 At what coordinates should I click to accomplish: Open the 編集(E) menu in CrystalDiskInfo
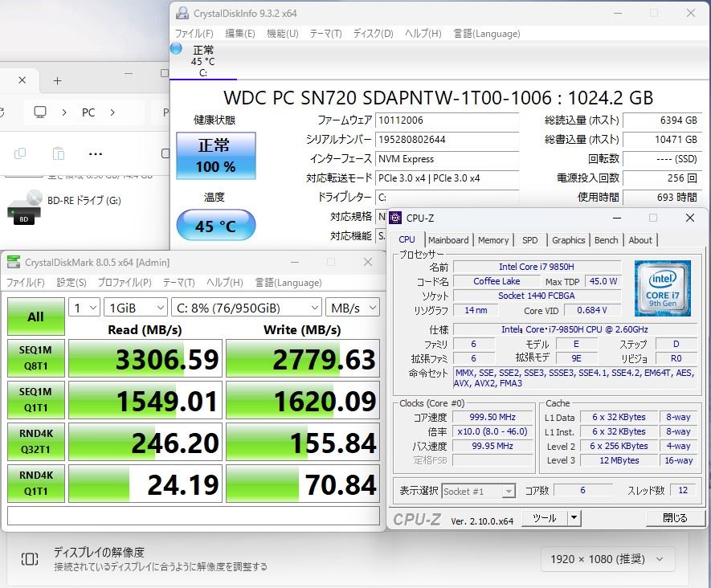240,34
